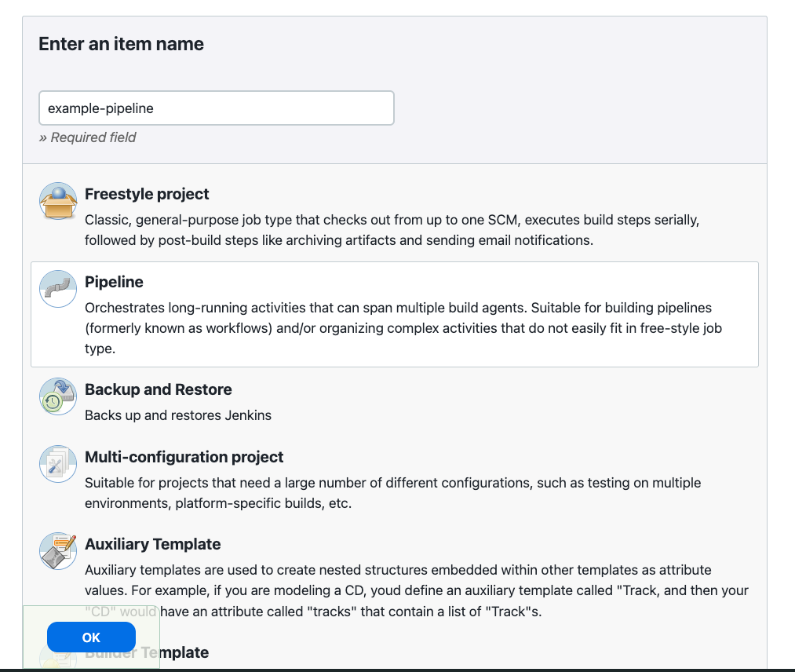Click the Backup and Restore icon
The width and height of the screenshot is (795, 672).
coord(58,396)
